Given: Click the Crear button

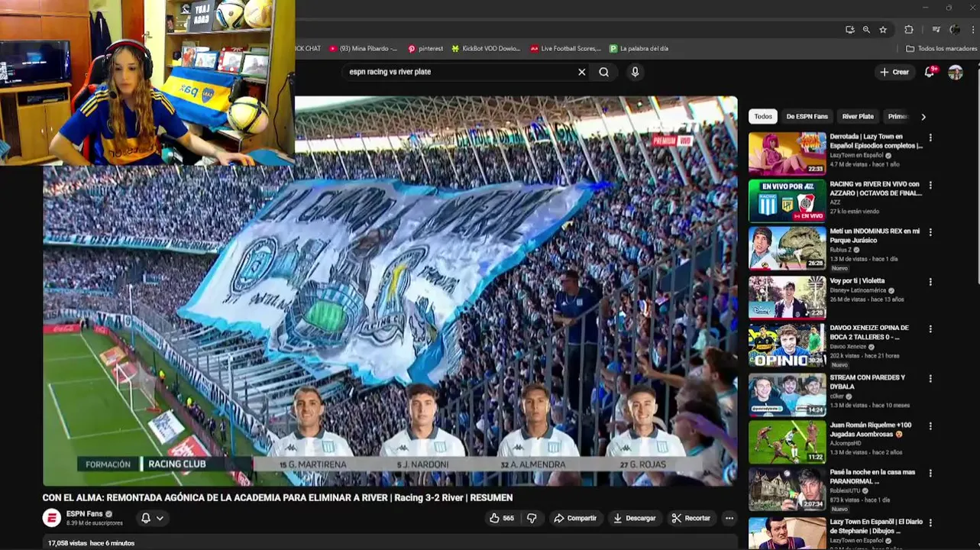Looking at the screenshot, I should tap(894, 72).
